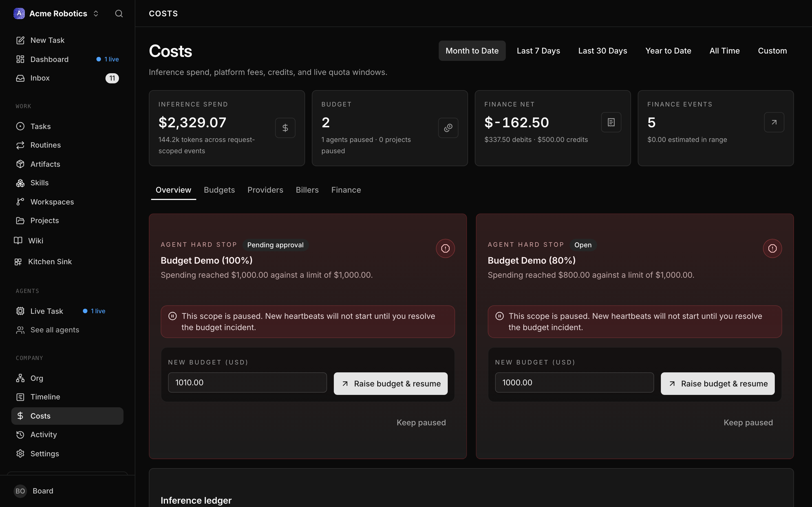Open the Custom date range picker
Viewport: 812px width, 507px height.
point(772,51)
